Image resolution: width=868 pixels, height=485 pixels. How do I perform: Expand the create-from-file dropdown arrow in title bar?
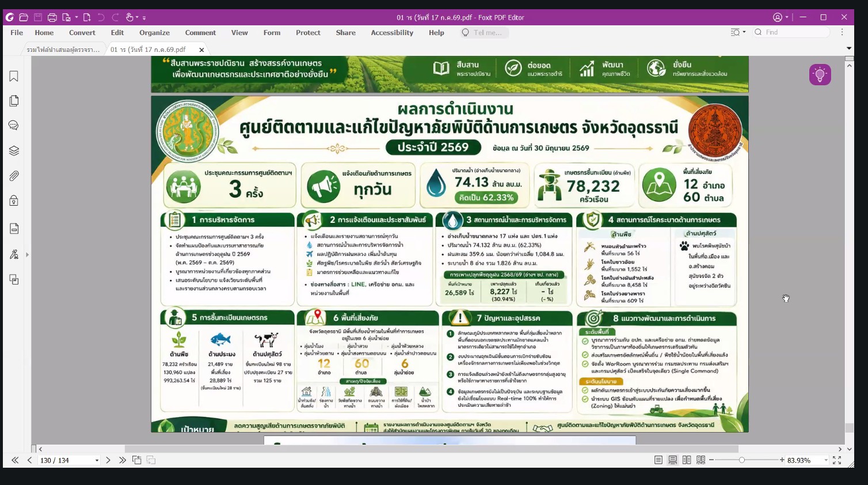76,18
